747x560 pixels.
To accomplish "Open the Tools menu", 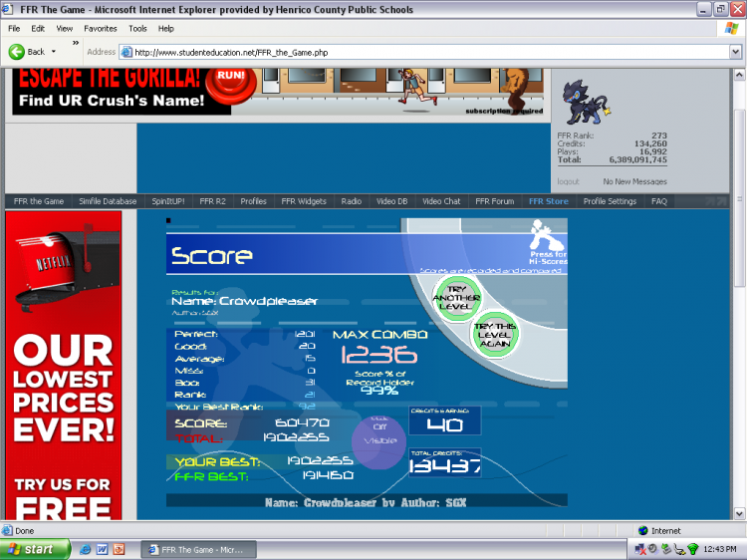I will pos(137,29).
